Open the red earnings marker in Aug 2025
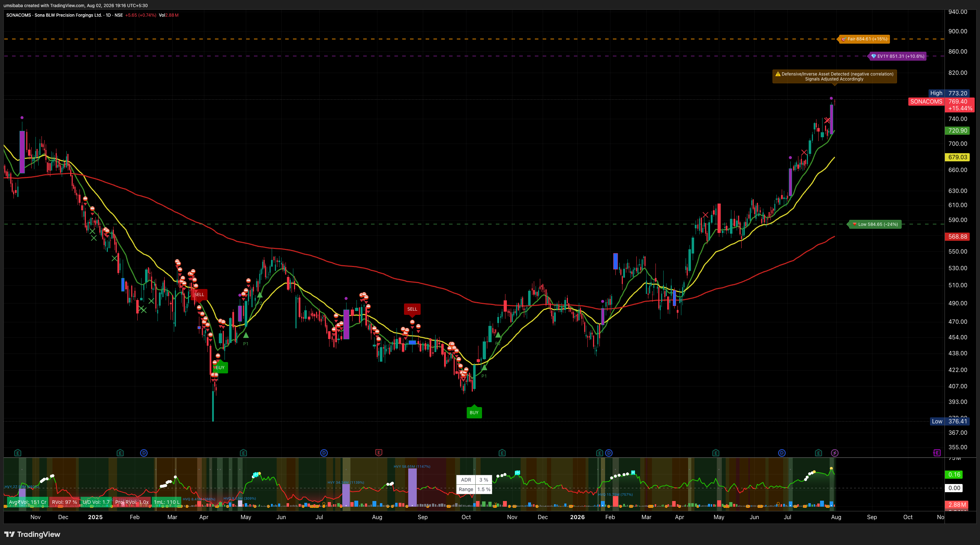Image resolution: width=980 pixels, height=545 pixels. (378, 452)
